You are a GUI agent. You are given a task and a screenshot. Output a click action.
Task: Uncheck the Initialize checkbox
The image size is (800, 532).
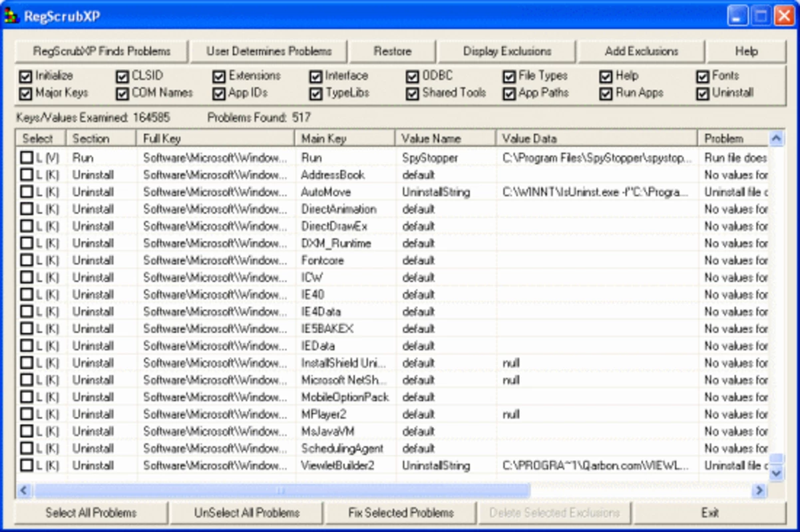point(26,76)
